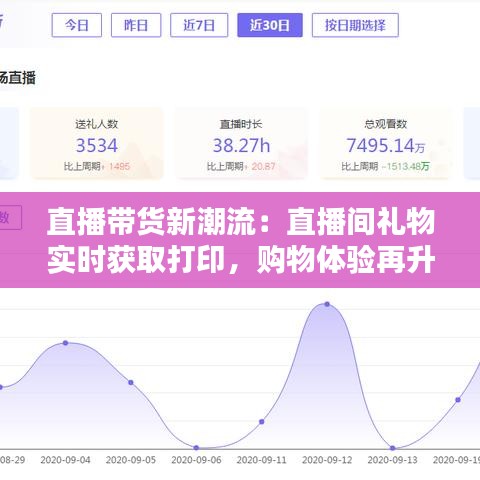Open the 送礼人数 3534 stat card
Screen dimensions: 480x480
(x=97, y=143)
